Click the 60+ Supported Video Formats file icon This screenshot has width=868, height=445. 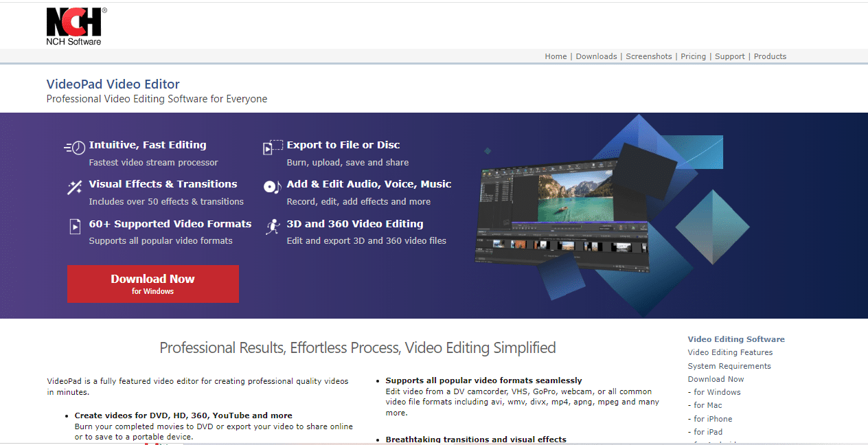75,227
